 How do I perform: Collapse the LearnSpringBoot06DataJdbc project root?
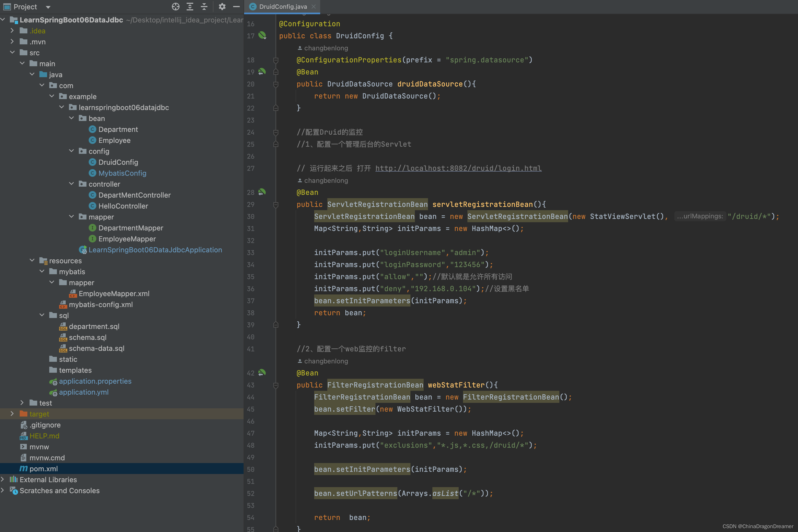point(3,20)
